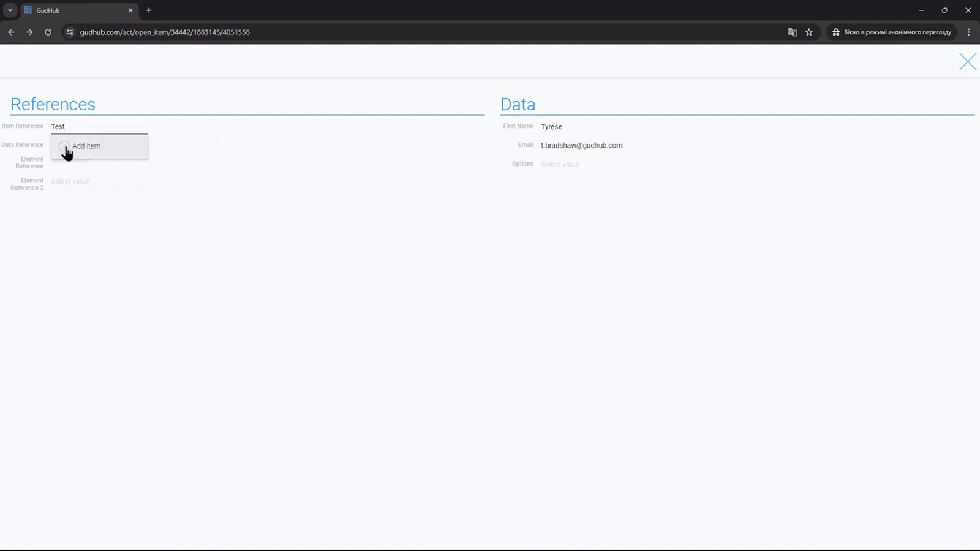Click the browser back arrow
980x551 pixels.
pos(11,32)
